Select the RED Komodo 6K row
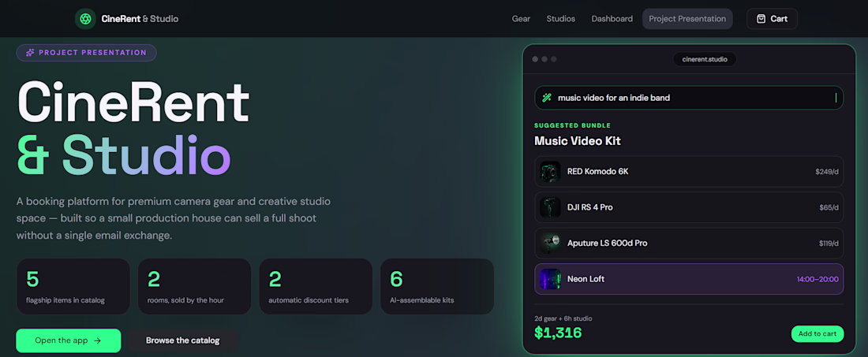The image size is (868, 357). tap(689, 171)
